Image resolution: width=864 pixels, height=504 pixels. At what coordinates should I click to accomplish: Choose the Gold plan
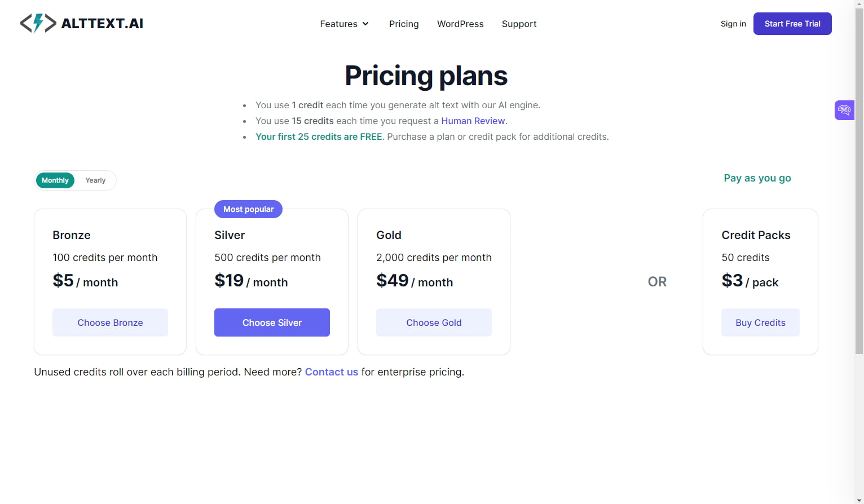434,322
